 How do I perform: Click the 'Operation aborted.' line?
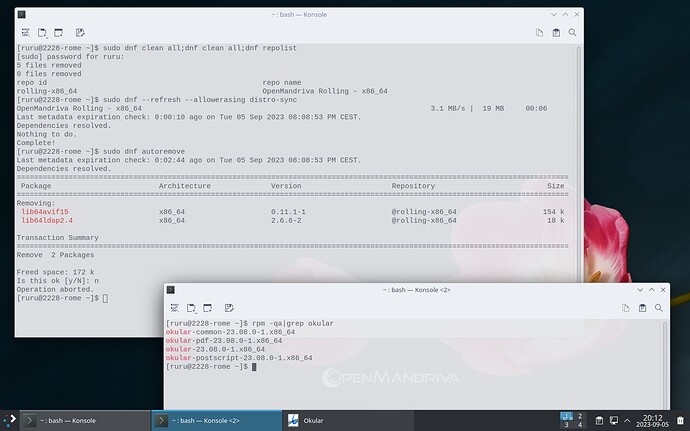tap(55, 289)
